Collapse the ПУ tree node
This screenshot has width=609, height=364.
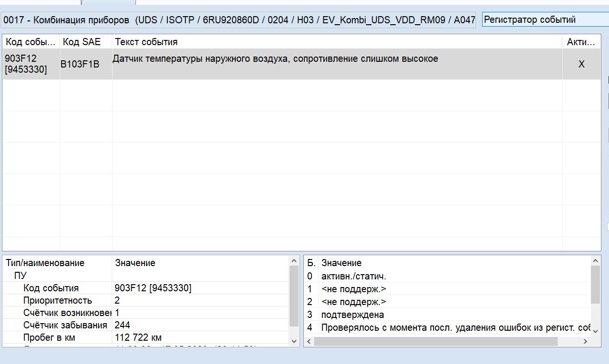pos(20,276)
